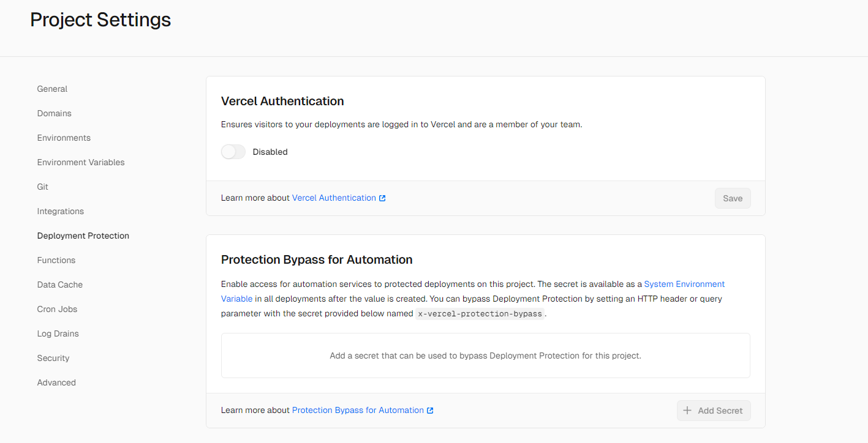
Task: Open the System Environment Variable link
Action: click(x=684, y=284)
